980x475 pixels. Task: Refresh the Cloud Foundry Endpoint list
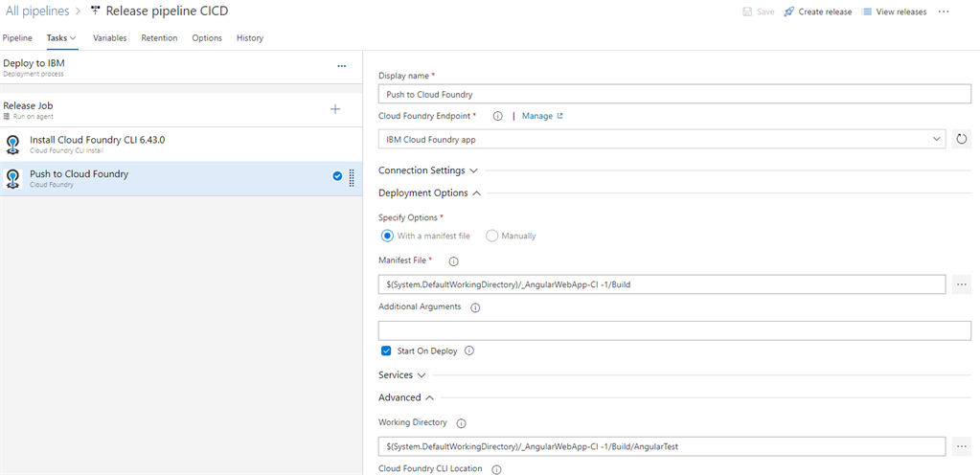pos(962,140)
